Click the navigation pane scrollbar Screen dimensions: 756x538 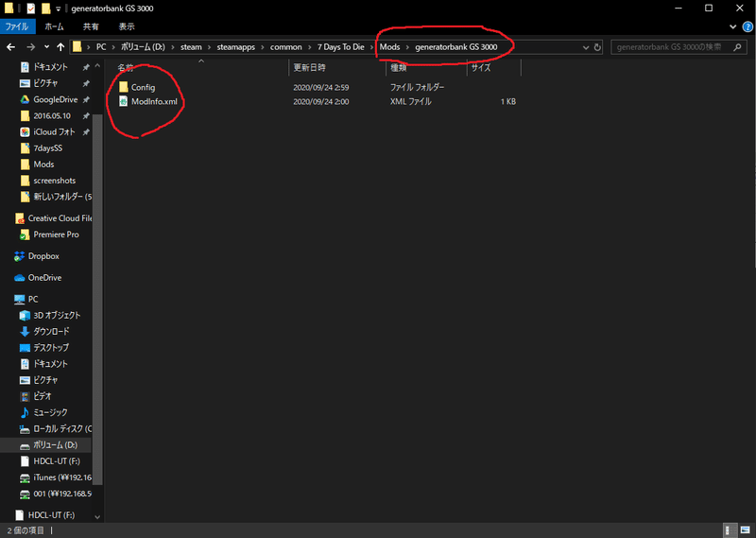[x=97, y=299]
